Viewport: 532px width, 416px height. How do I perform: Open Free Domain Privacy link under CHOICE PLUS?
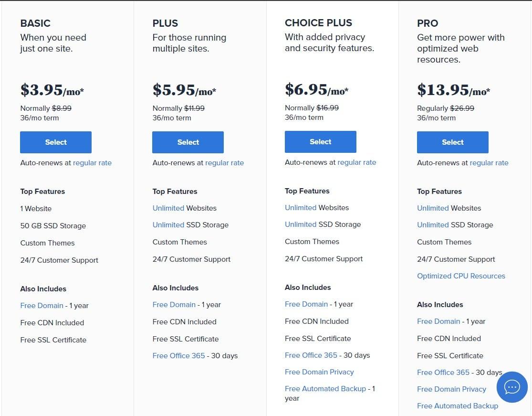319,372
